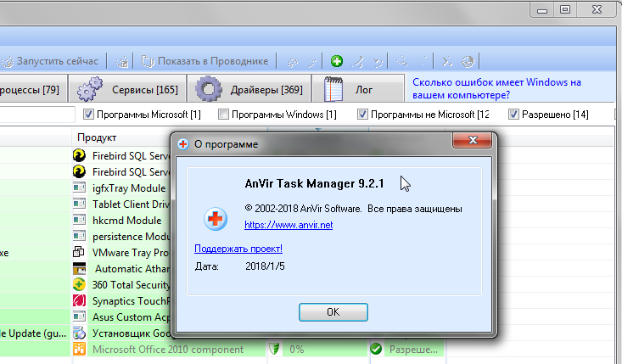Click the green checkmark icon beside Разреше...

pyautogui.click(x=376, y=349)
